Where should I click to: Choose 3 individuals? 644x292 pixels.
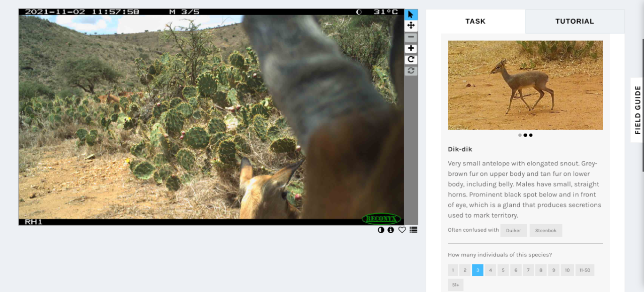[x=477, y=270]
